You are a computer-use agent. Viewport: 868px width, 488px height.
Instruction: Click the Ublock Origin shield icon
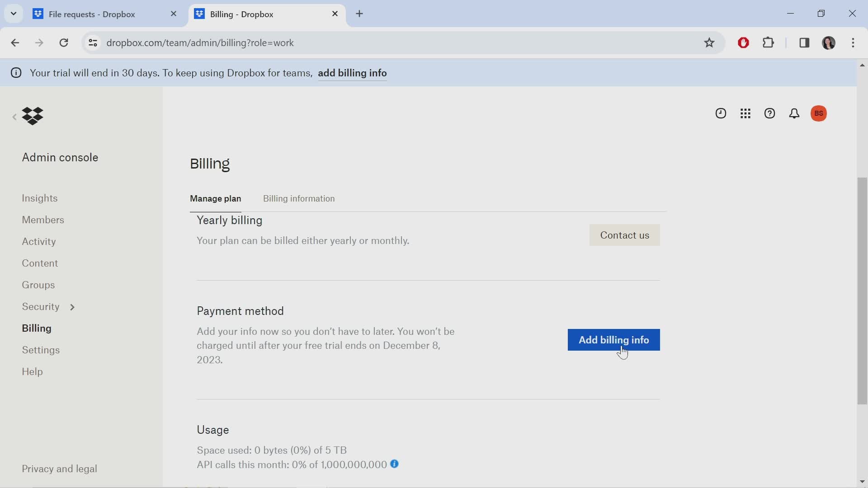click(743, 42)
